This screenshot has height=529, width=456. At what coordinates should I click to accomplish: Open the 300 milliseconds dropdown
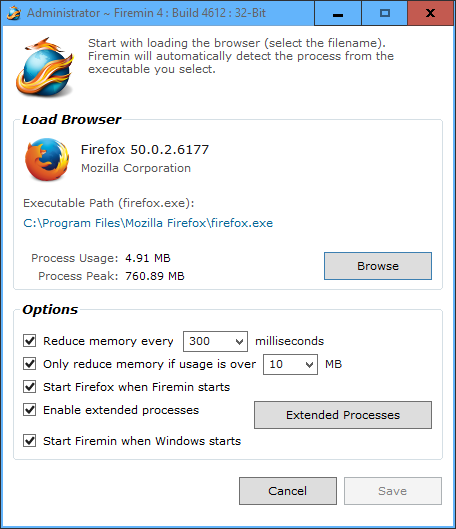pyautogui.click(x=215, y=341)
